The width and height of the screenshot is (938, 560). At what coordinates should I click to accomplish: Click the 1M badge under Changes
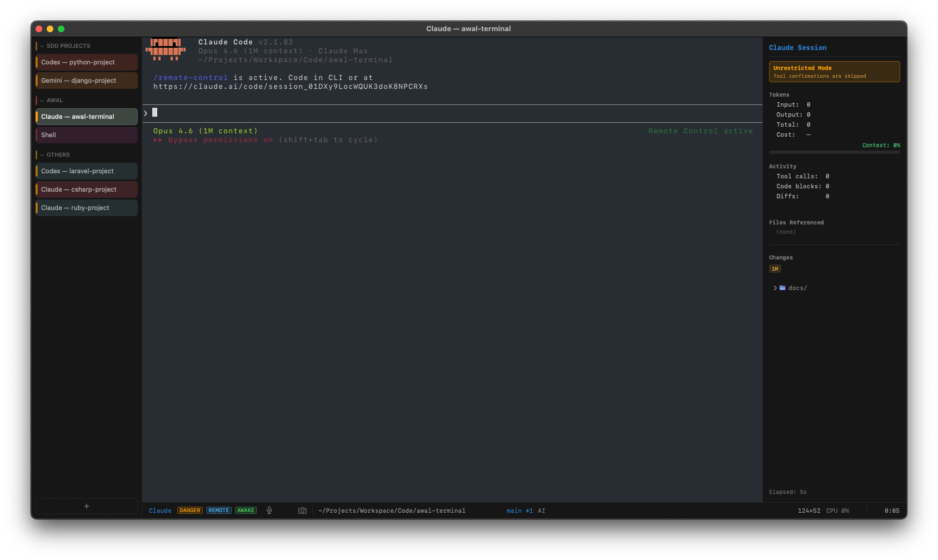(x=775, y=268)
